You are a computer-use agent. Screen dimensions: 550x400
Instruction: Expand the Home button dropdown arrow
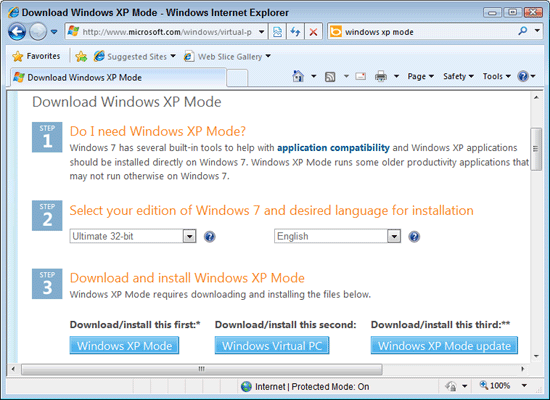tap(314, 76)
